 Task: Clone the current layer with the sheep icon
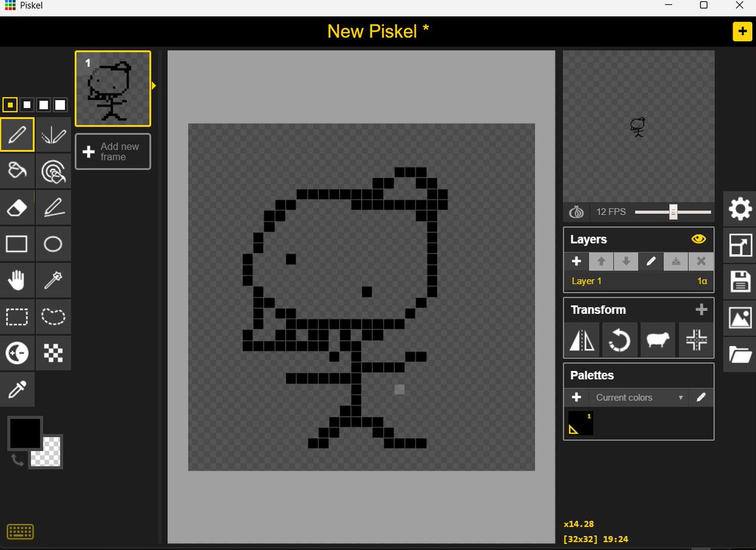658,340
